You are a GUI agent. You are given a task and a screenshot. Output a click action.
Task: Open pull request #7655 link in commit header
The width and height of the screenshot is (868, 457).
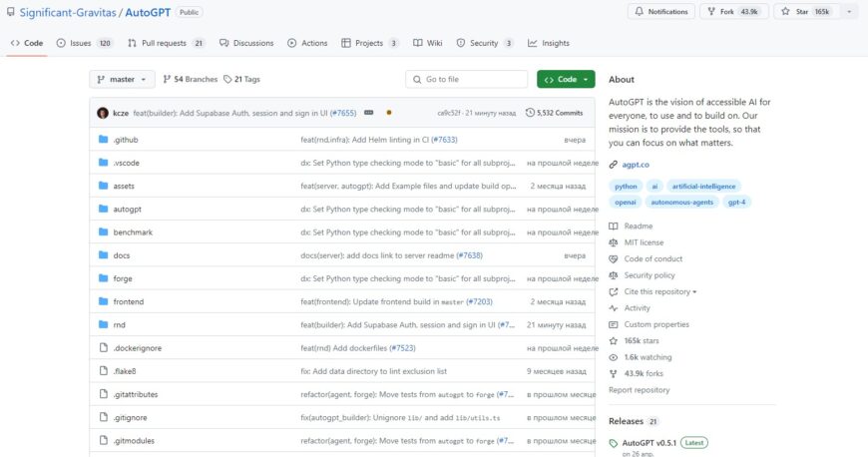343,113
